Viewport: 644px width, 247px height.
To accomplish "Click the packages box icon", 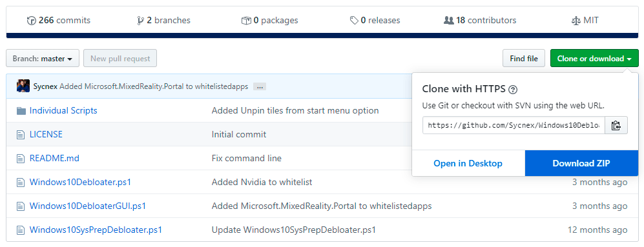I will 246,21.
